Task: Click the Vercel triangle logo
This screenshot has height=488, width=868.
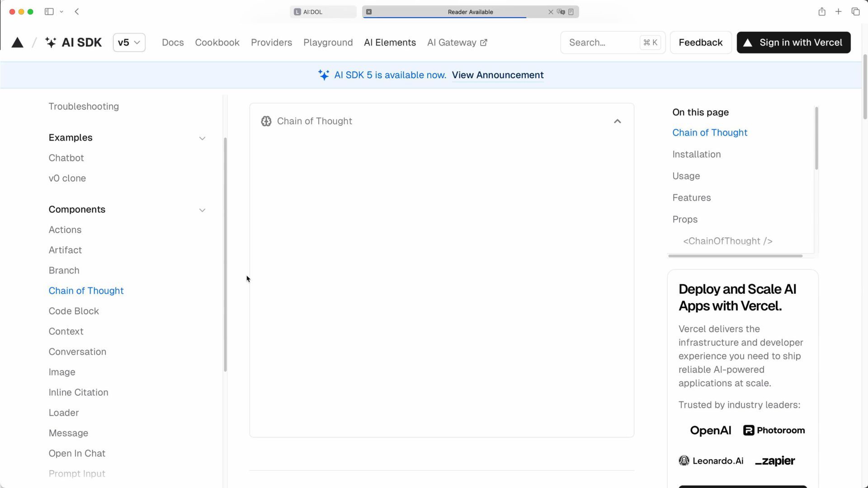Action: (17, 42)
